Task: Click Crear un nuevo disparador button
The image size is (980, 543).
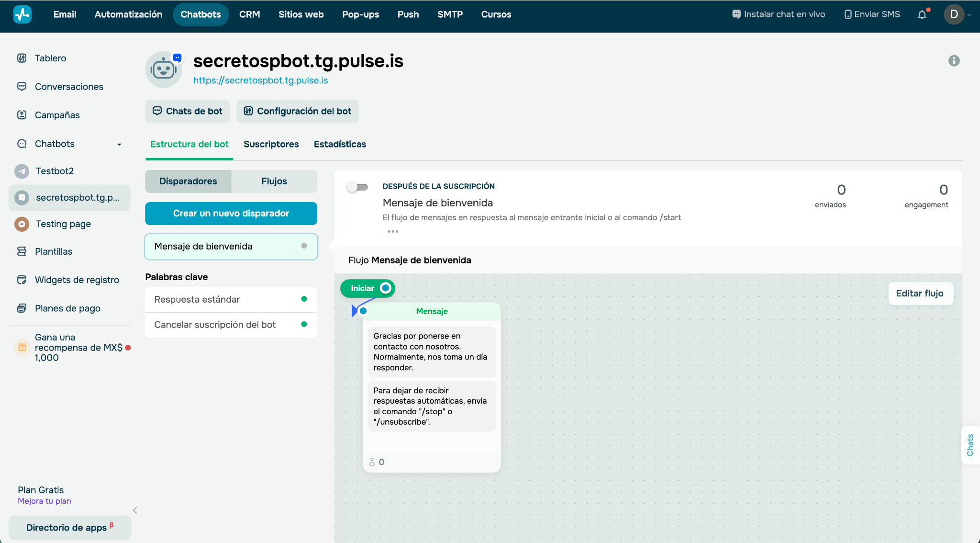Action: (231, 213)
